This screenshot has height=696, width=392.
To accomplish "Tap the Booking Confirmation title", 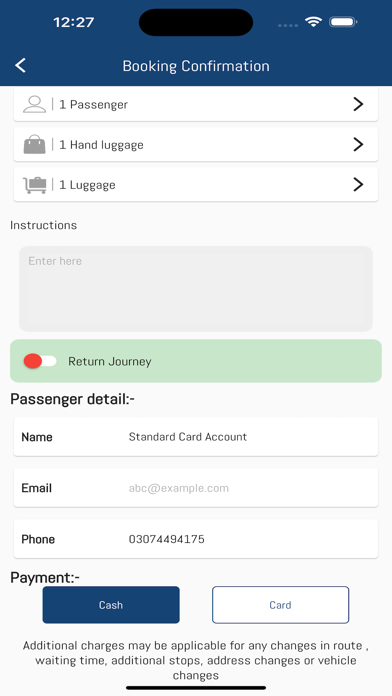I will click(x=196, y=66).
